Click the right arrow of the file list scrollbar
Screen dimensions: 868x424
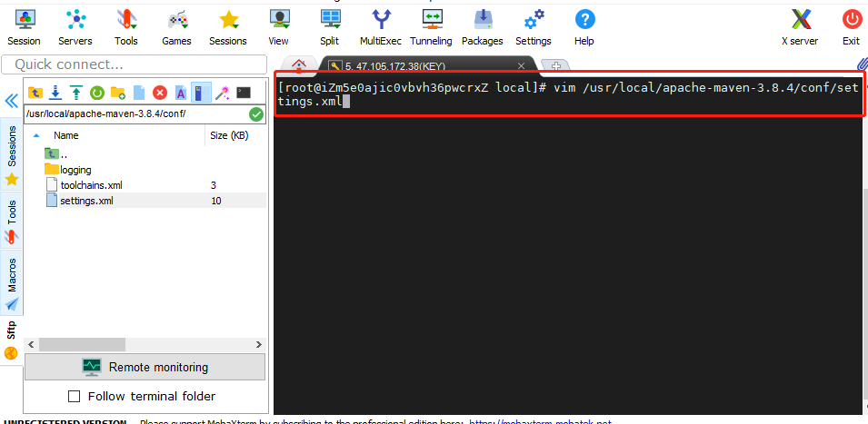tap(258, 344)
